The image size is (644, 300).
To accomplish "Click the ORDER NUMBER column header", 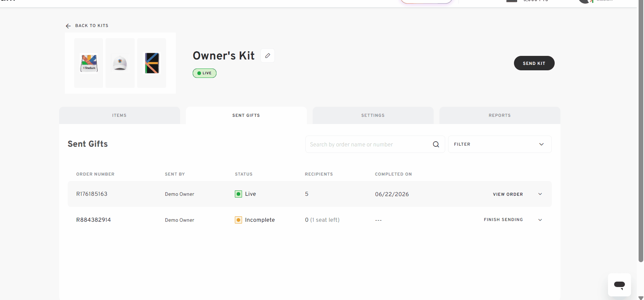I will (95, 174).
